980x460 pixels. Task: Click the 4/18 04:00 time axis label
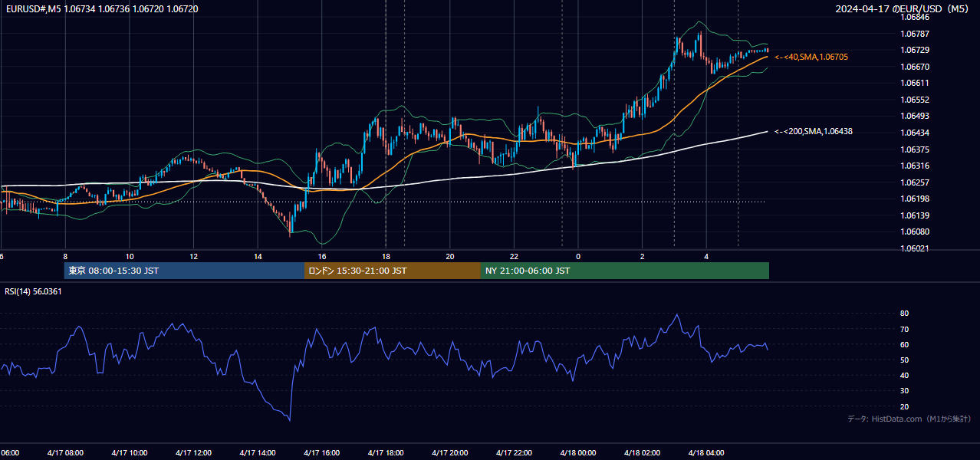click(707, 453)
